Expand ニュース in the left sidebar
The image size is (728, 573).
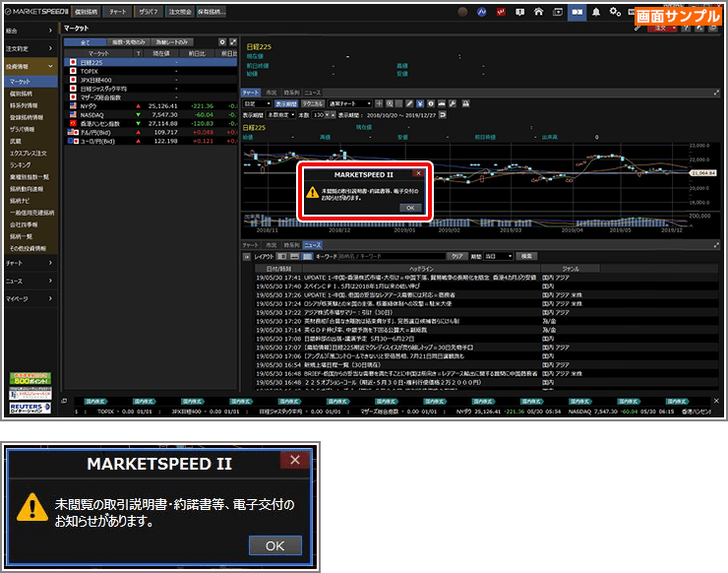click(30, 281)
